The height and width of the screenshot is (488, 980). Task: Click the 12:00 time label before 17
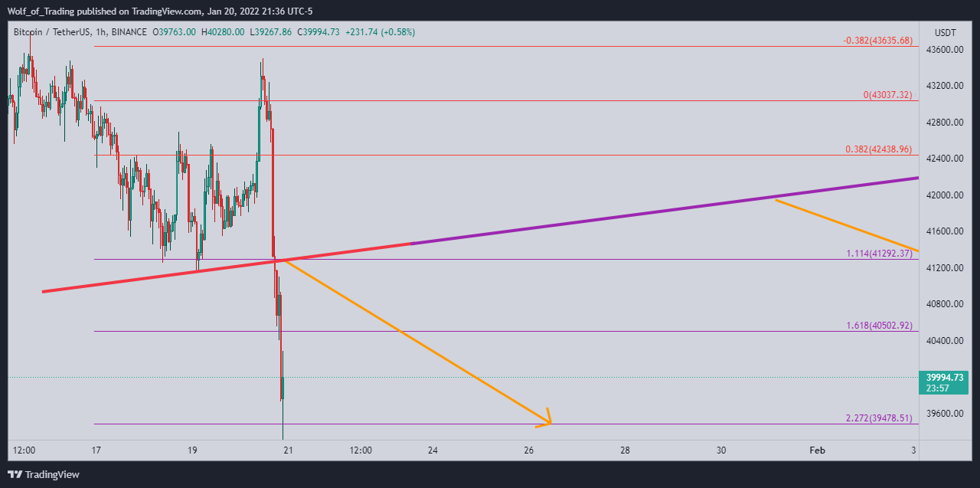click(25, 450)
